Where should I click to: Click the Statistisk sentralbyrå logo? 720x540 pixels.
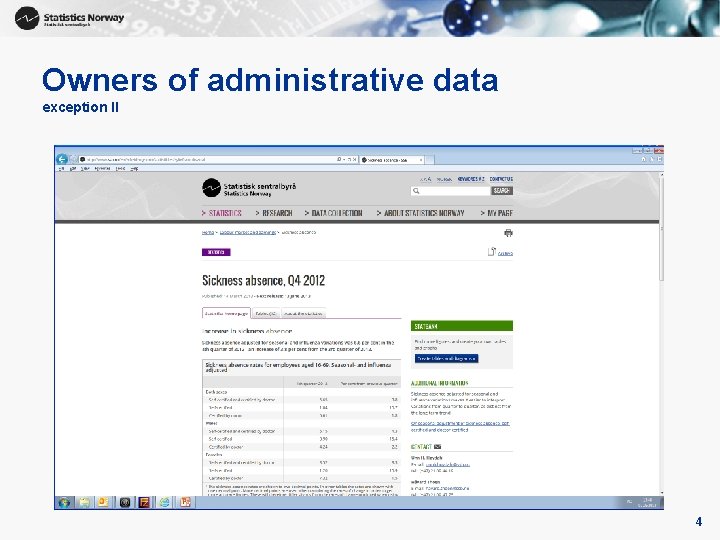click(x=249, y=187)
